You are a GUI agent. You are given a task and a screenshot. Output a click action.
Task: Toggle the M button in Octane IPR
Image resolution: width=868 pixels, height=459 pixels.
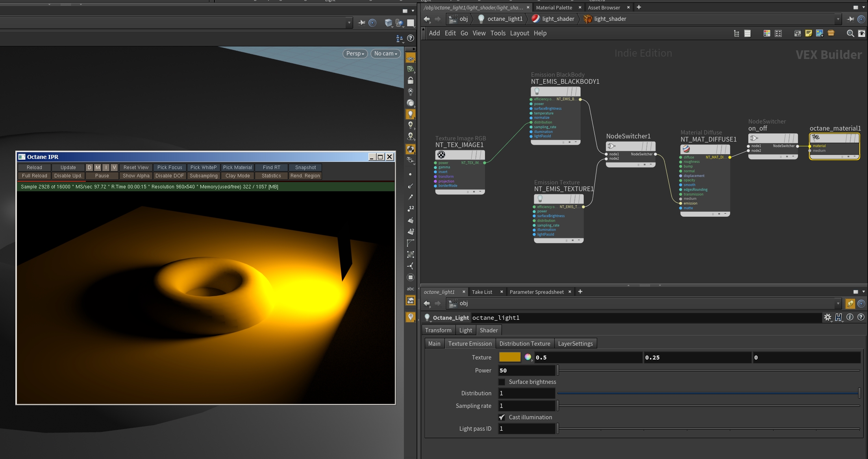click(98, 168)
